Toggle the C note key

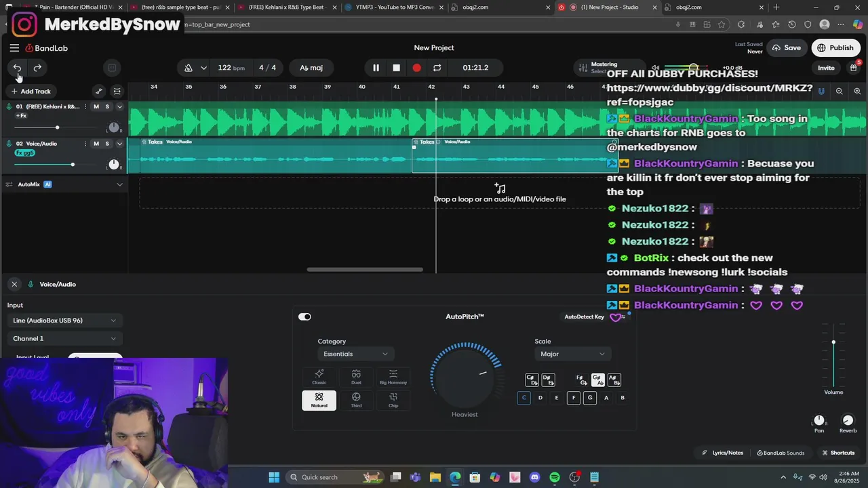524,398
